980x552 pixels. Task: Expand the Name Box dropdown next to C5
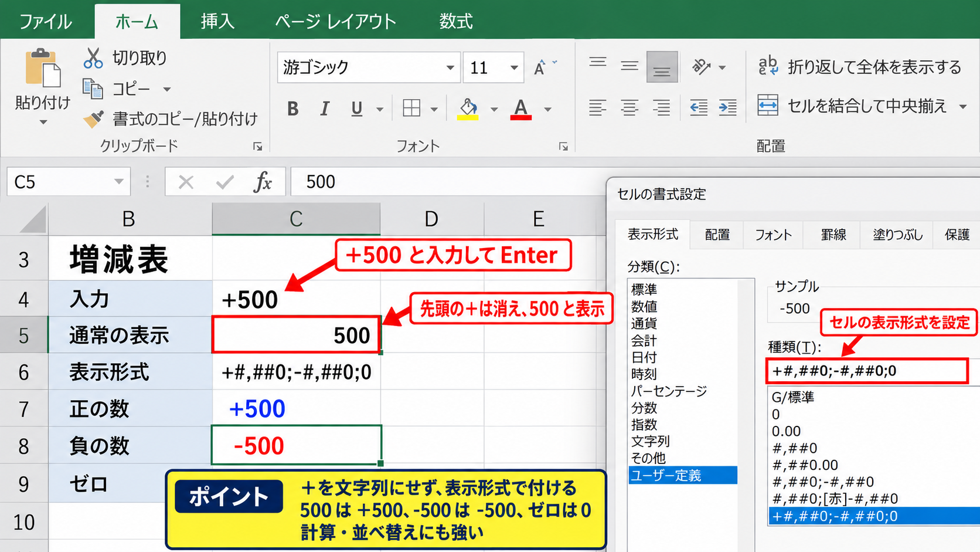coord(119,182)
